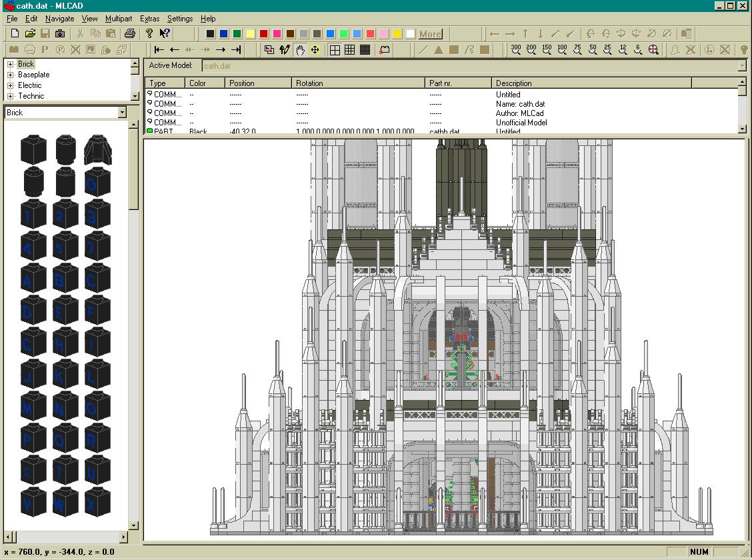The image size is (752, 560).
Task: Toggle the medium grid snap button
Action: point(349,50)
